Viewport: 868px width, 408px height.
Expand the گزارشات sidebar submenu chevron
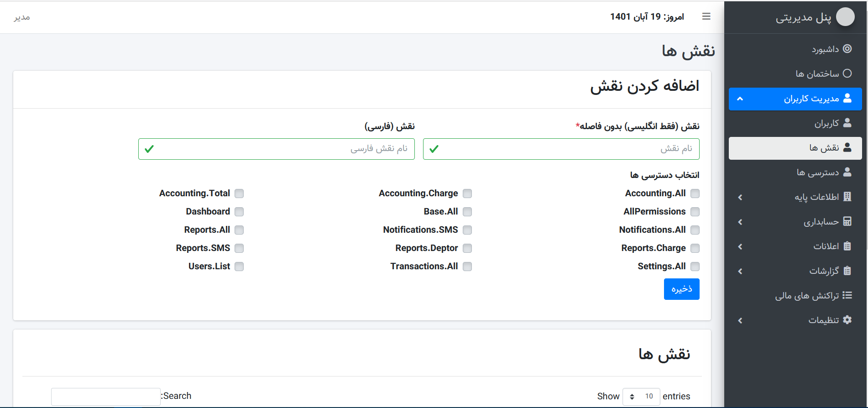tap(740, 271)
